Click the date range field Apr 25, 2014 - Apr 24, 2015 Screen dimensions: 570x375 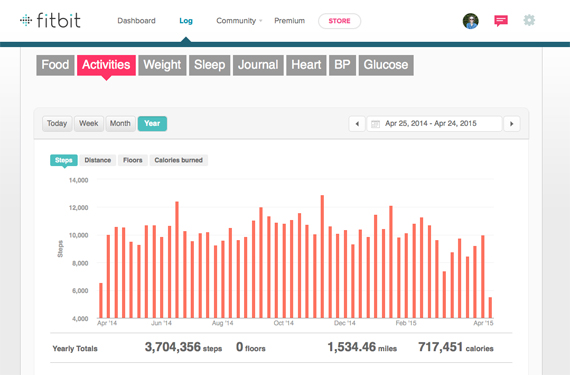coord(434,124)
